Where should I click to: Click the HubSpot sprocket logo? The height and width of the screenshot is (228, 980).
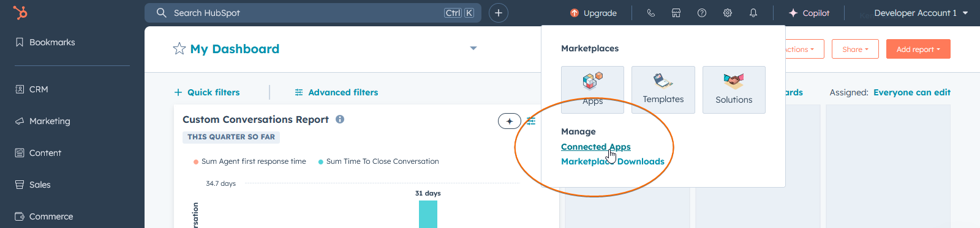click(x=20, y=12)
